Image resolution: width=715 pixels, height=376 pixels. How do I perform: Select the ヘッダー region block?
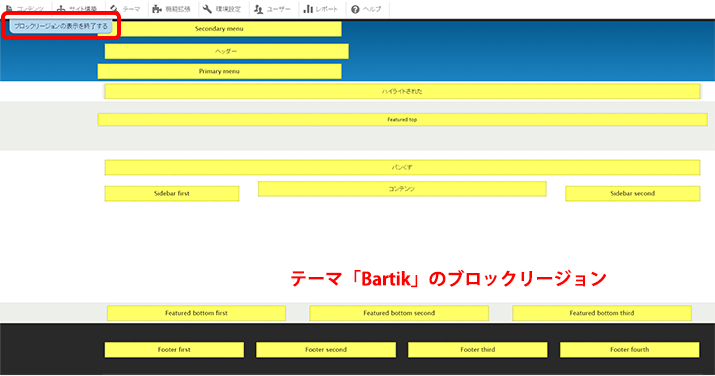click(x=227, y=52)
